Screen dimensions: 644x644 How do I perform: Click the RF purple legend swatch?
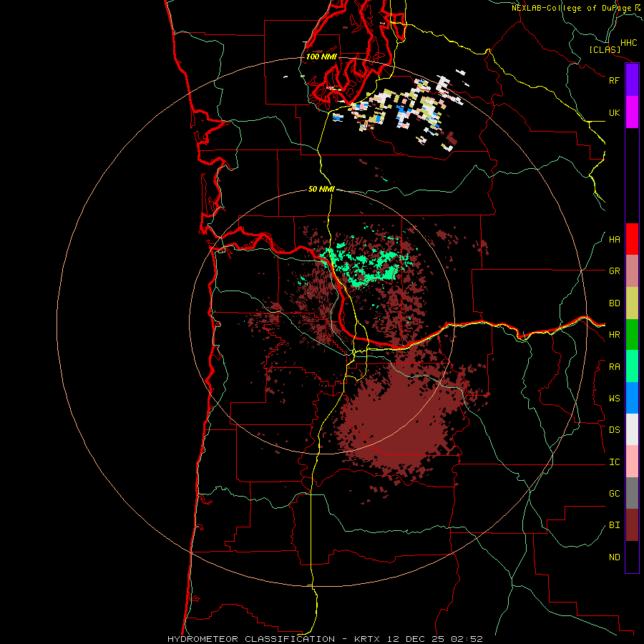click(632, 80)
